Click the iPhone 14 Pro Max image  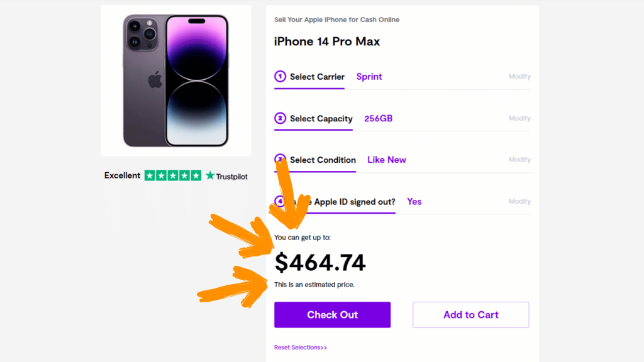(x=176, y=81)
